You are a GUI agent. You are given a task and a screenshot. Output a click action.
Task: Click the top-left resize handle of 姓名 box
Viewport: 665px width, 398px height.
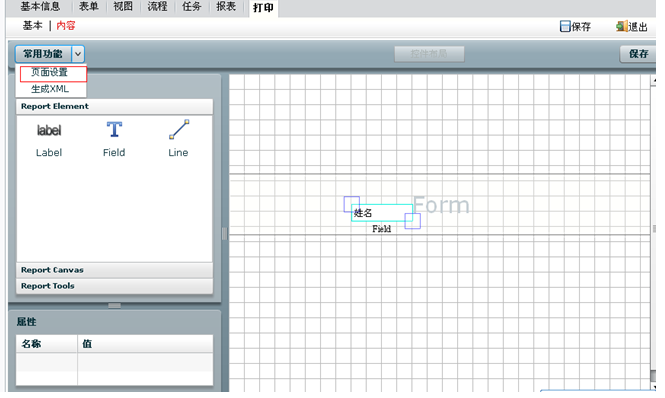352,204
